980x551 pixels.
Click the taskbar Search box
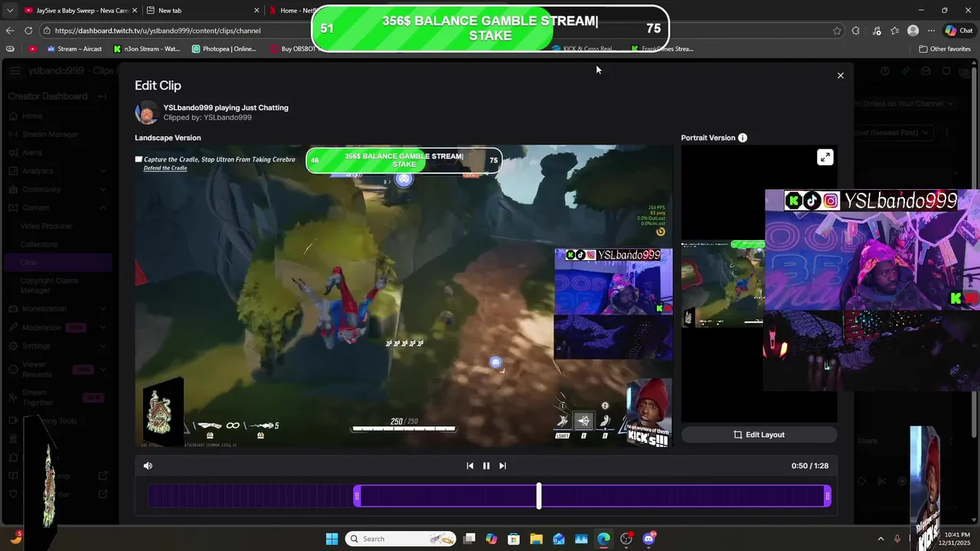point(400,539)
